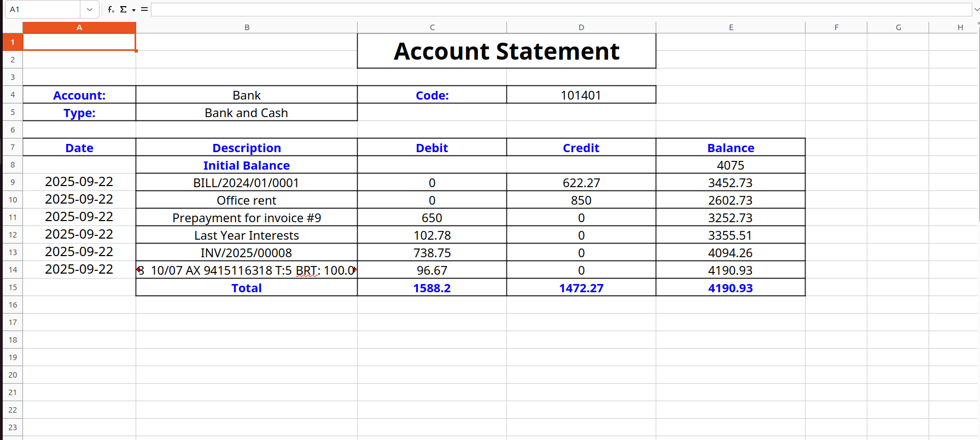Click the Balance column heading cell
Viewport: 980px width, 440px height.
tap(731, 147)
